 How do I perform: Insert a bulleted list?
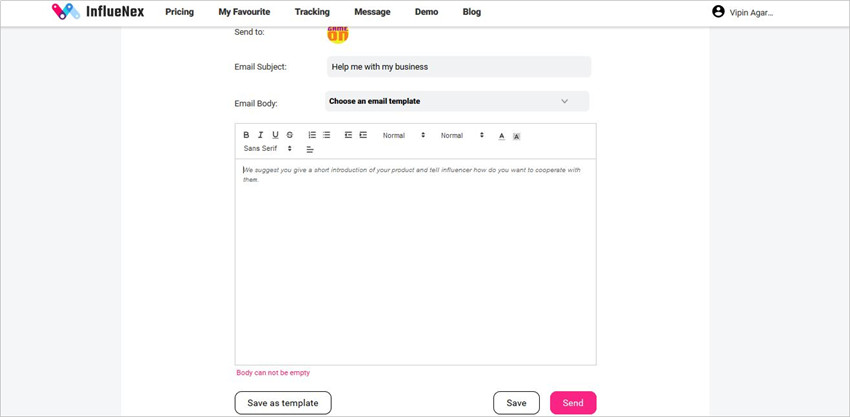[326, 135]
